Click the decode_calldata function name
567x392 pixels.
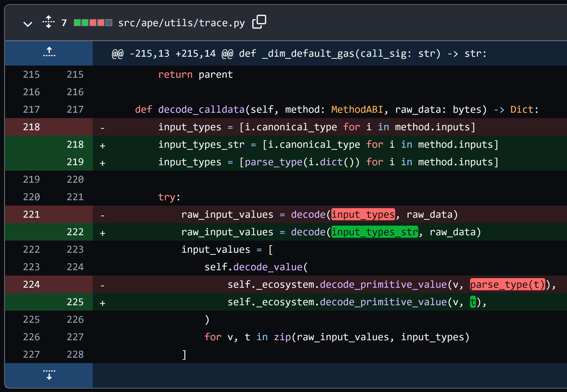pyautogui.click(x=201, y=109)
